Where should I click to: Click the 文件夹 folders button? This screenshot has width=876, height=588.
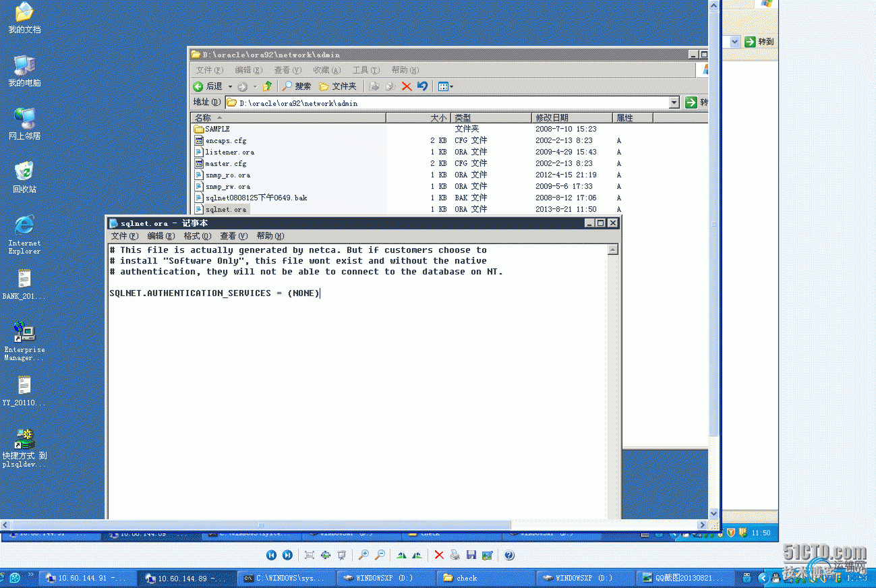point(338,86)
